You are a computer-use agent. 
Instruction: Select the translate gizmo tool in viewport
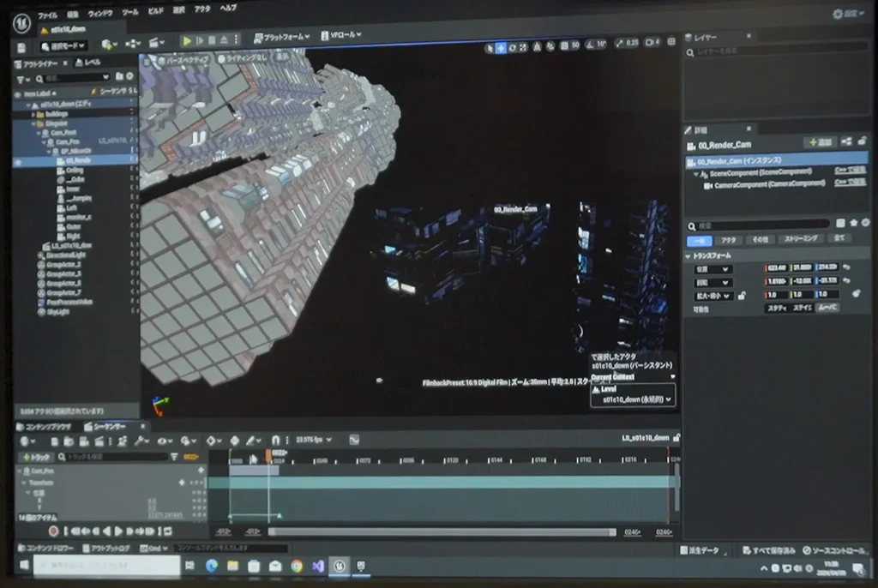pyautogui.click(x=501, y=48)
